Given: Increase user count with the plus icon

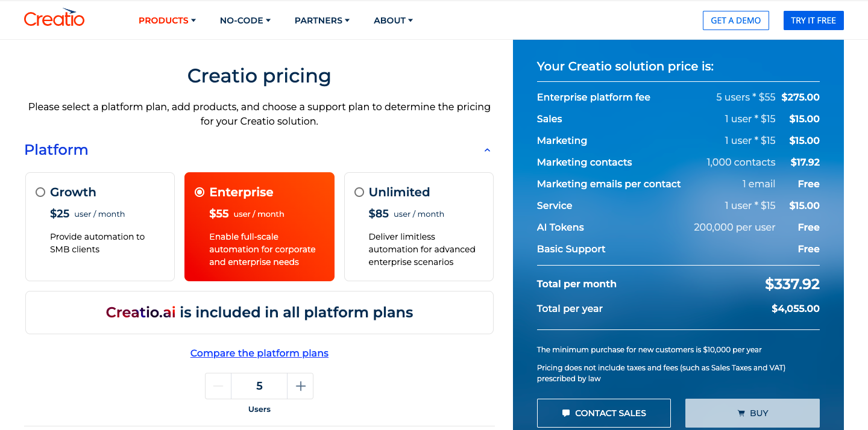Looking at the screenshot, I should [x=300, y=385].
